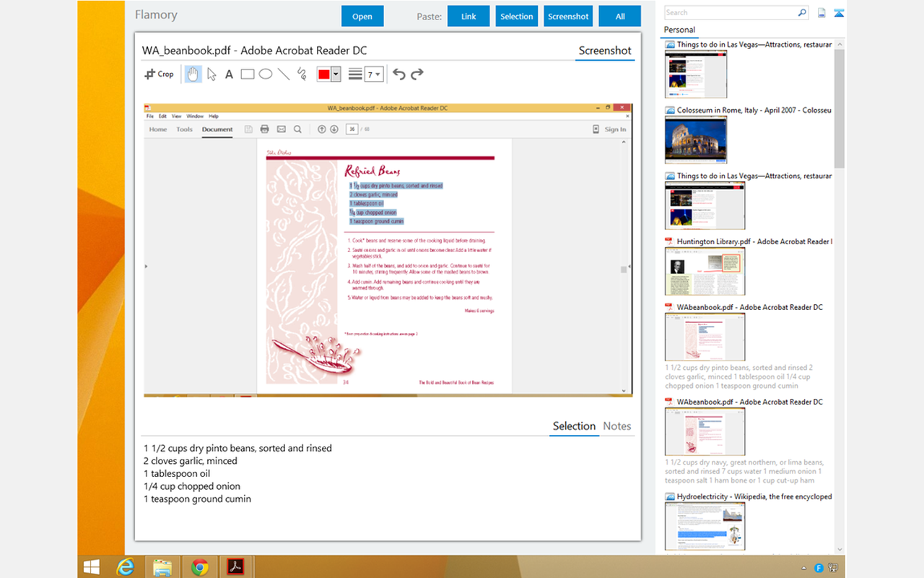The image size is (924, 578).
Task: Paste the Screenshot
Action: tap(568, 16)
